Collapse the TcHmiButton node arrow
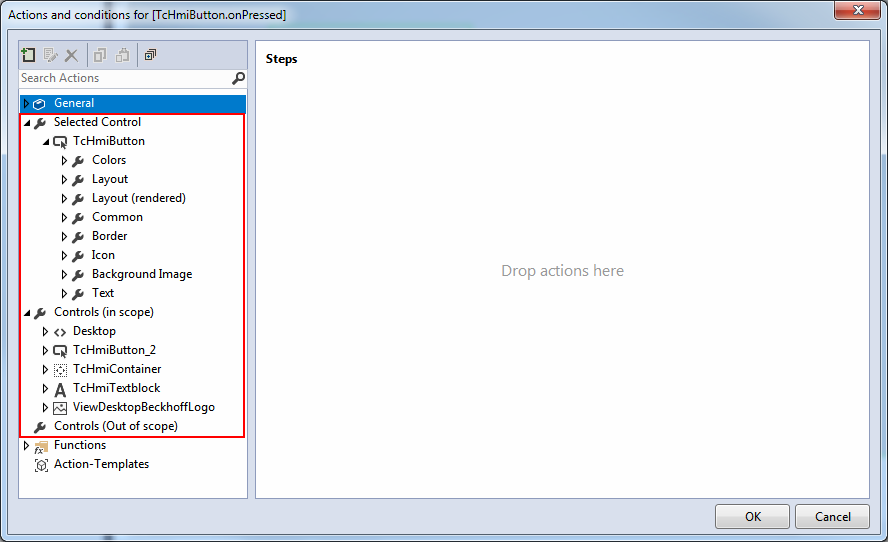Image resolution: width=888 pixels, height=542 pixels. click(x=46, y=142)
